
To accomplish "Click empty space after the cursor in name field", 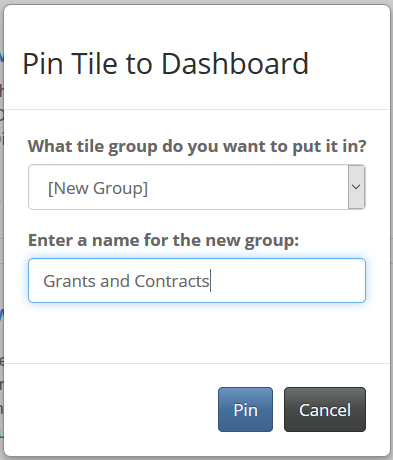I will (x=287, y=280).
